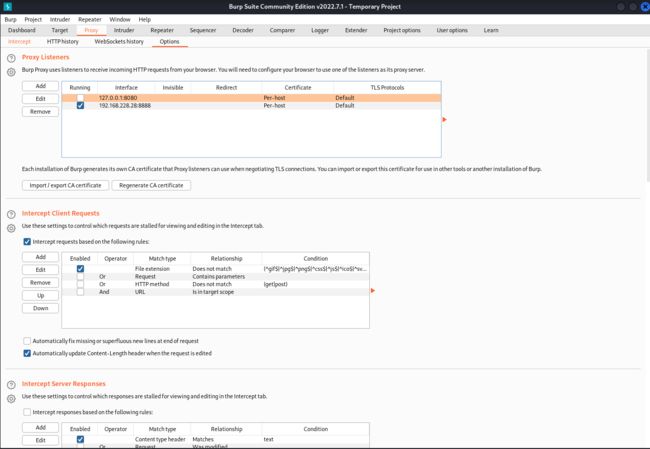Open the Comparer tab

point(282,30)
